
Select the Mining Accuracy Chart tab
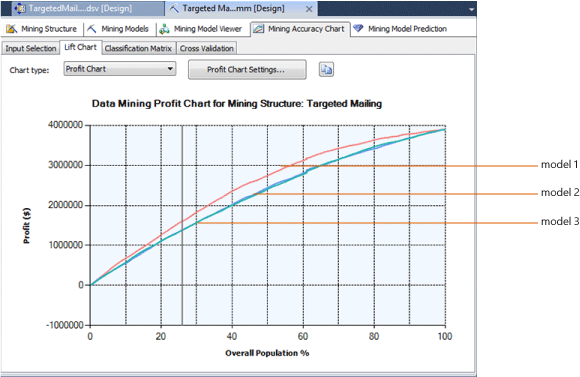point(300,29)
